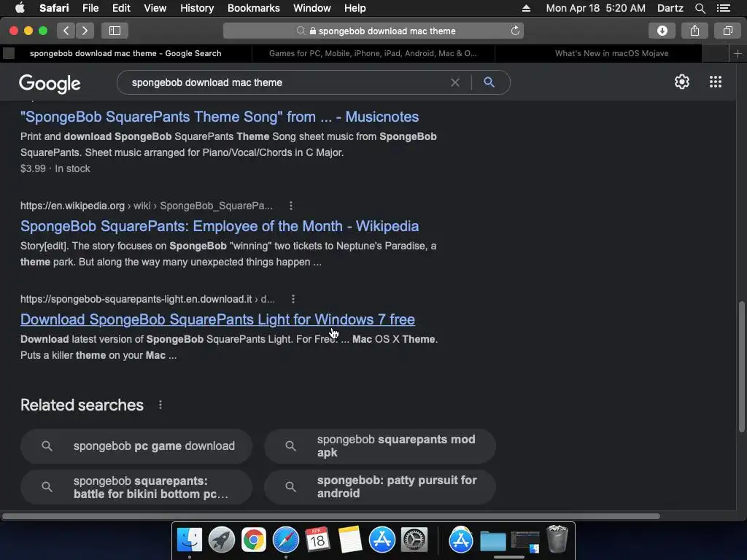Open the blue folder stack in the Dock
The width and height of the screenshot is (747, 560).
click(492, 541)
